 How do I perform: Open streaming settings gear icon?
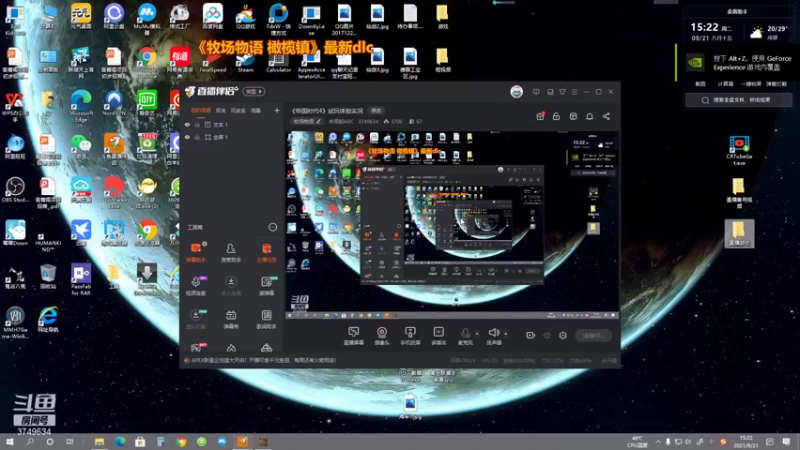563,335
